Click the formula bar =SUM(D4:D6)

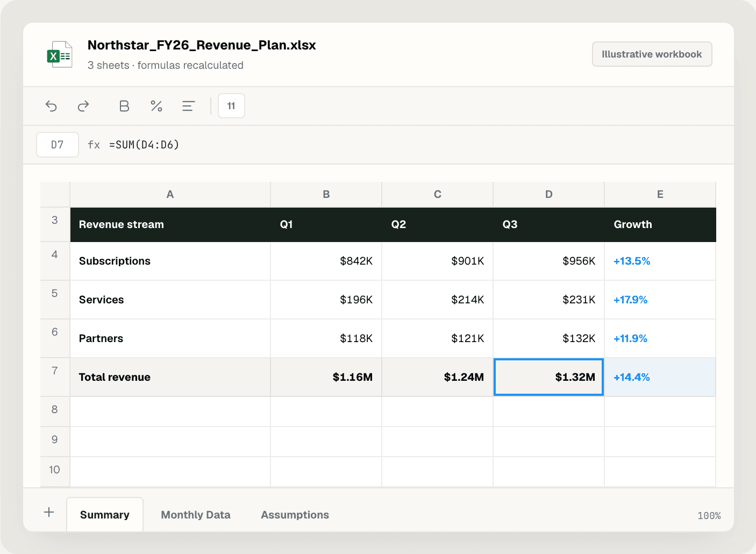(144, 145)
